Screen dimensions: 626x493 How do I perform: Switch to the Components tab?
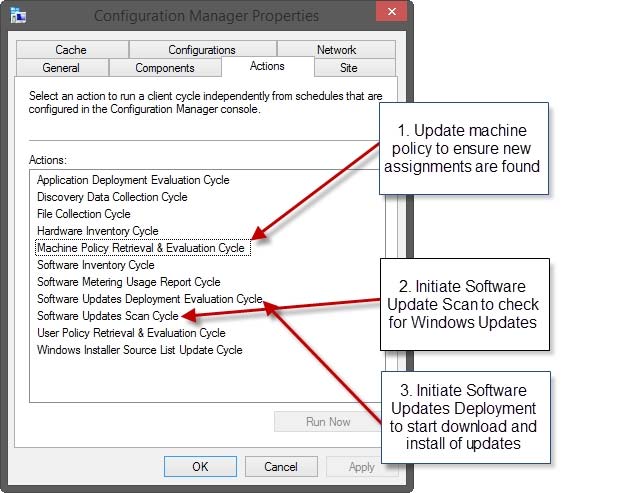click(x=165, y=67)
